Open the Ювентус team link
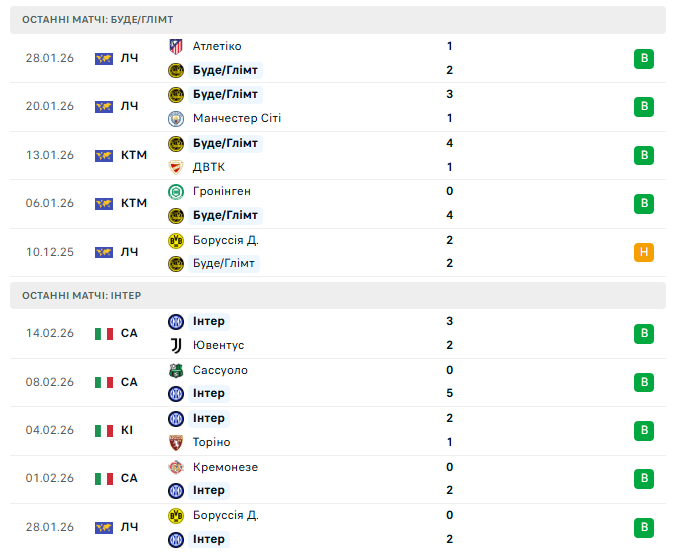 (218, 345)
